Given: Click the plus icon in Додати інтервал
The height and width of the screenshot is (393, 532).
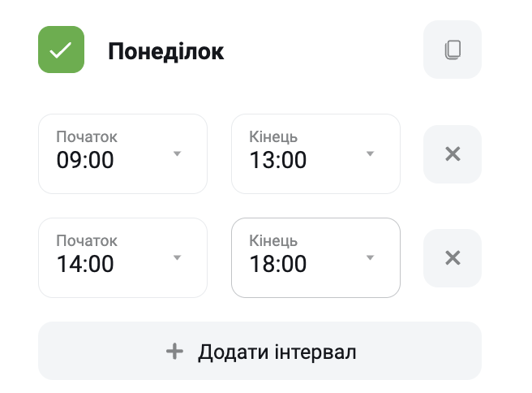Looking at the screenshot, I should click(174, 352).
